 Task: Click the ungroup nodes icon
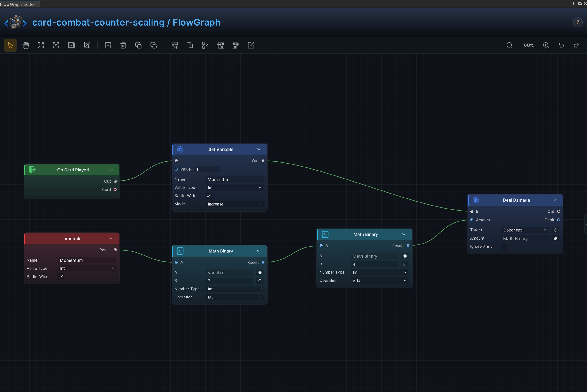click(205, 45)
